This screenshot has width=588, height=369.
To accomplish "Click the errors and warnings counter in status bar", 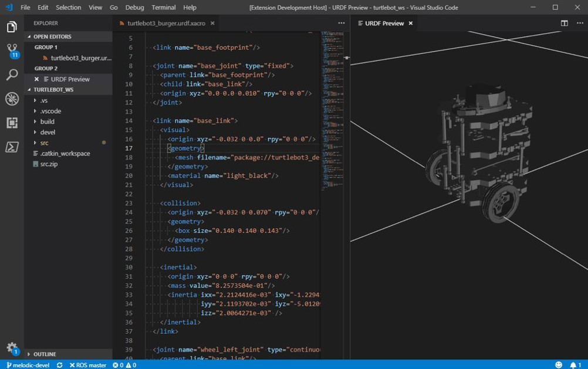I will click(124, 364).
